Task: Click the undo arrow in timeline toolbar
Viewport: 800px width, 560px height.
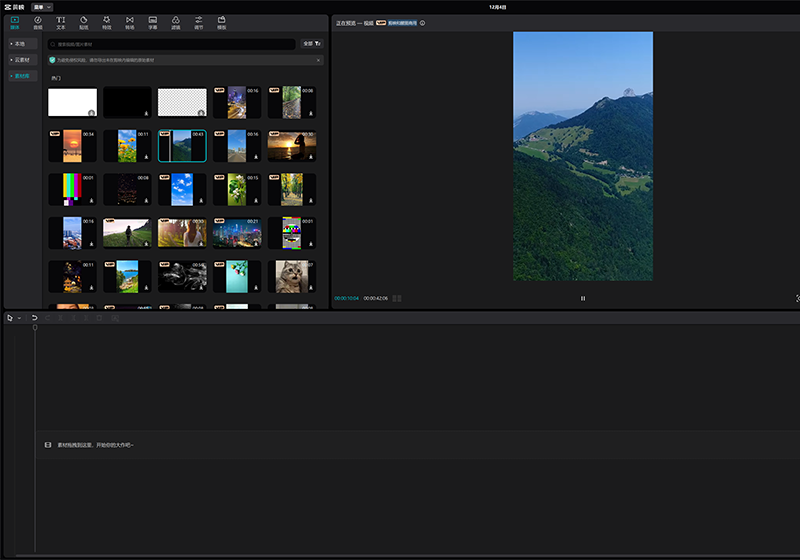Action: pos(34,318)
